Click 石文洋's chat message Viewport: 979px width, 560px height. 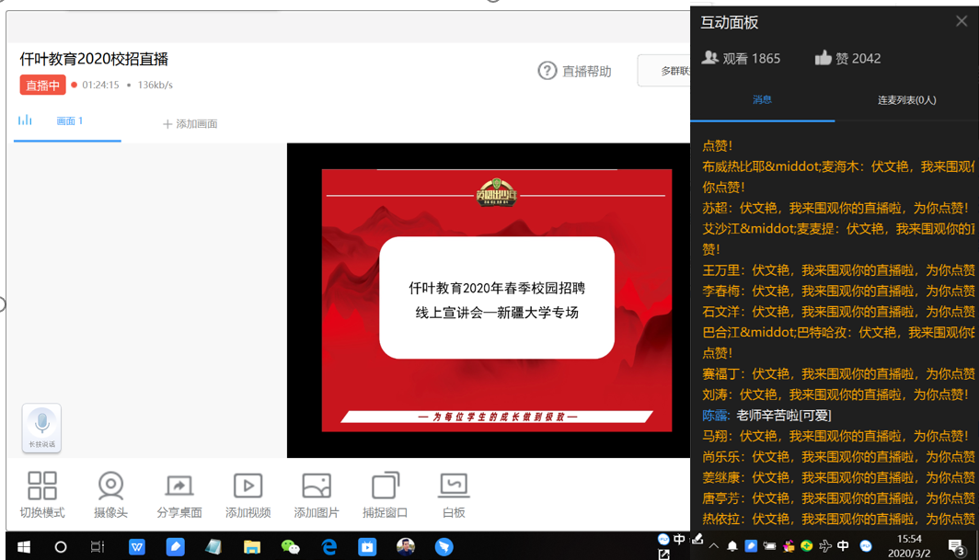tap(838, 312)
